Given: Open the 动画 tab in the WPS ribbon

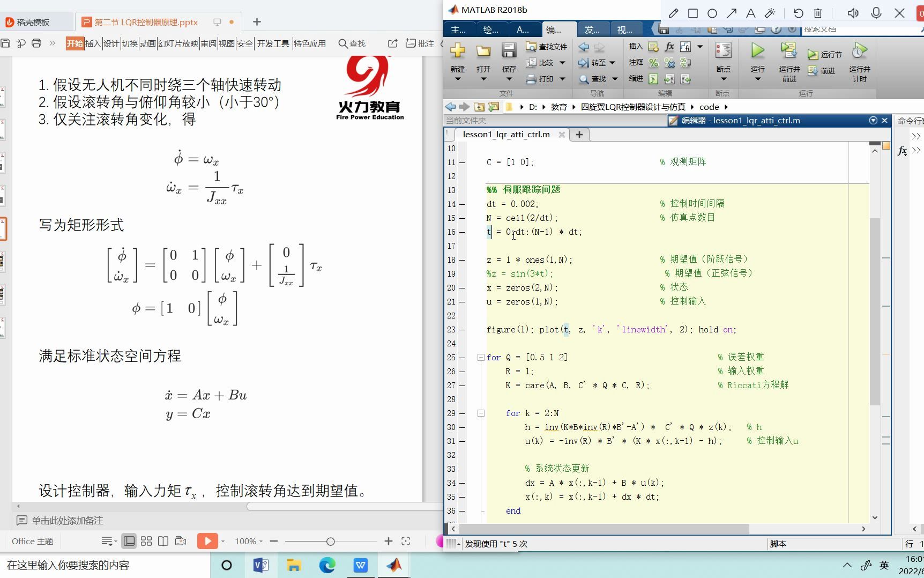Looking at the screenshot, I should 147,43.
